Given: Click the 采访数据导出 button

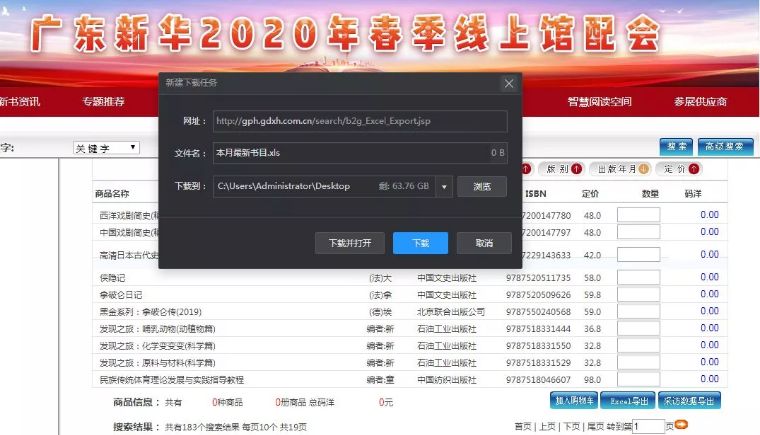Looking at the screenshot, I should (x=689, y=401).
